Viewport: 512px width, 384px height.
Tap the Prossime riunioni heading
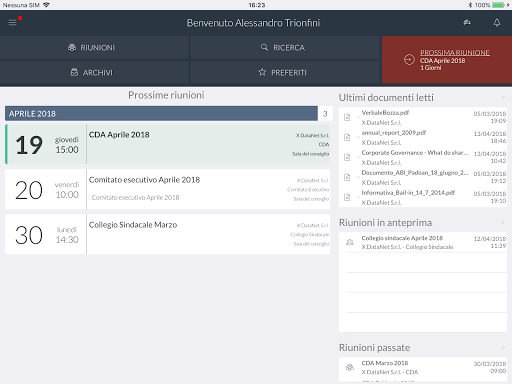pyautogui.click(x=166, y=95)
